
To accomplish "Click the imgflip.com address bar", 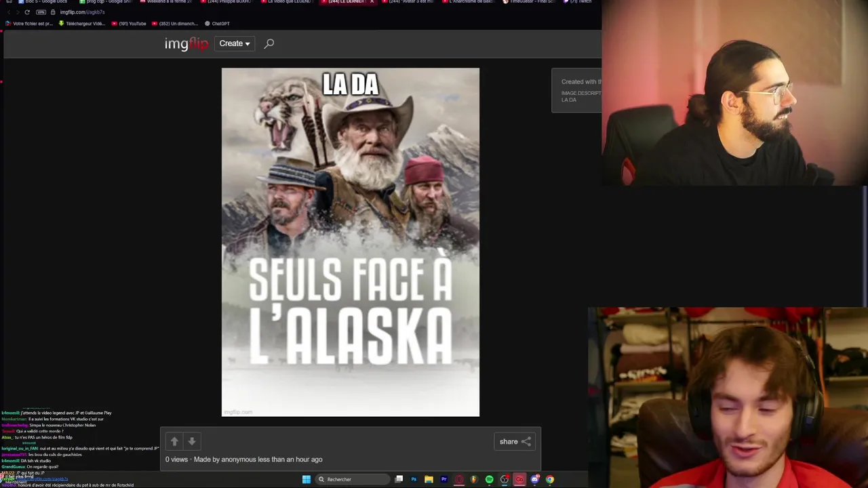I will [x=83, y=12].
